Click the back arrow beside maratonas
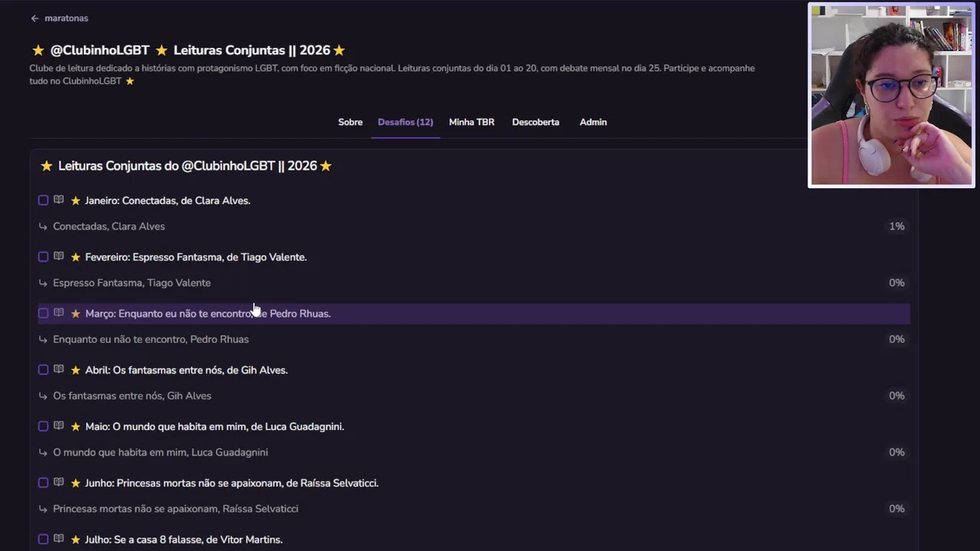 34,18
